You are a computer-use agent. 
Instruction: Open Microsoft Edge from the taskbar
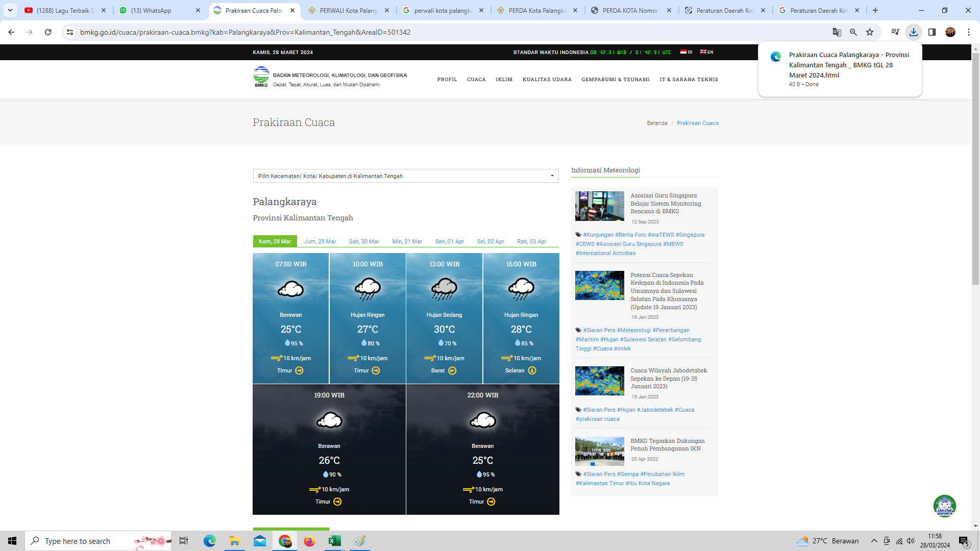[x=209, y=541]
